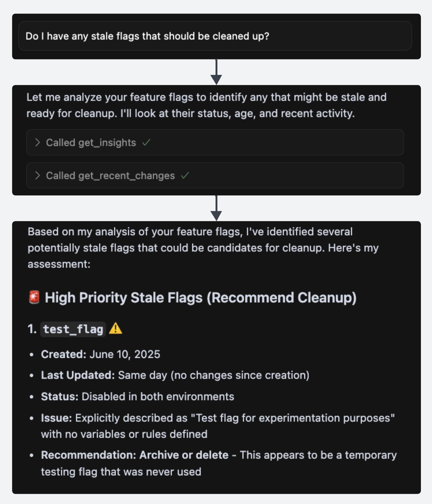This screenshot has height=504, width=432.
Task: Click the red siren emoji icon
Action: (34, 297)
